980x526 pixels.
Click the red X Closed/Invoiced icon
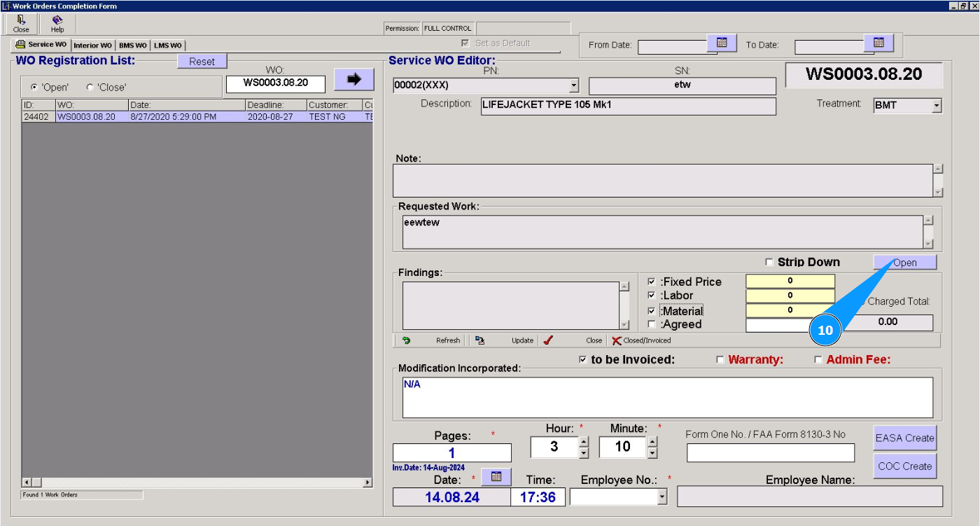pyautogui.click(x=616, y=340)
